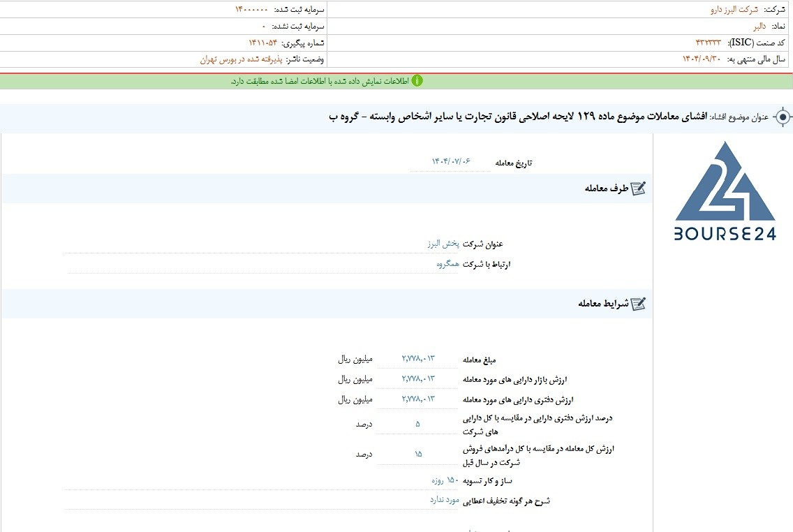Click transaction date field ۱۴۰۴/۰۷/۰۶
793x532 pixels.
[x=451, y=161]
